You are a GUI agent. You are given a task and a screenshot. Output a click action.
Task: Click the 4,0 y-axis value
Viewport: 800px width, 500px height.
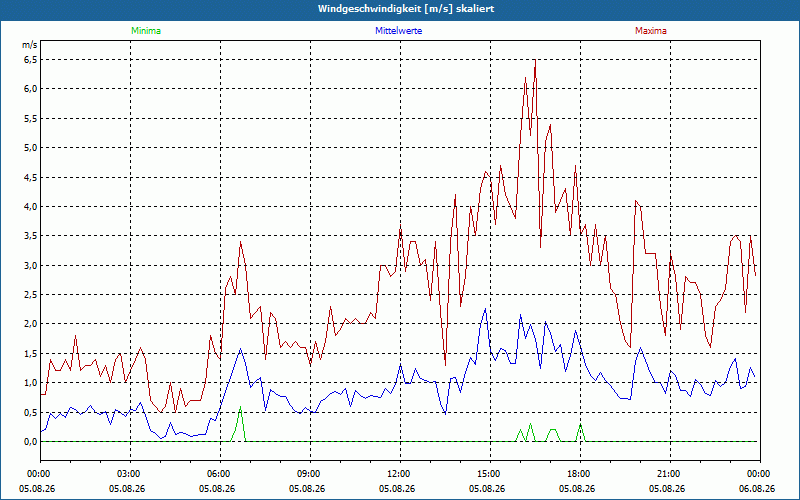coord(30,207)
